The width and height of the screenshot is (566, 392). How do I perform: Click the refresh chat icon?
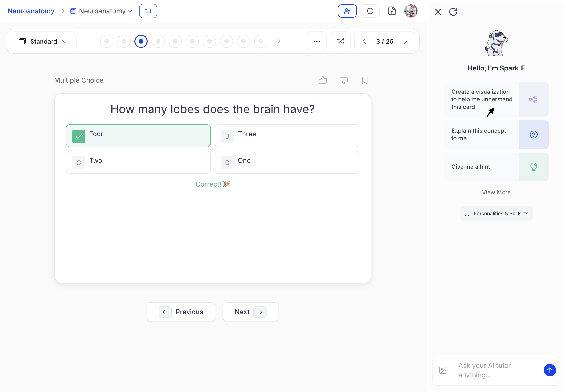(453, 12)
